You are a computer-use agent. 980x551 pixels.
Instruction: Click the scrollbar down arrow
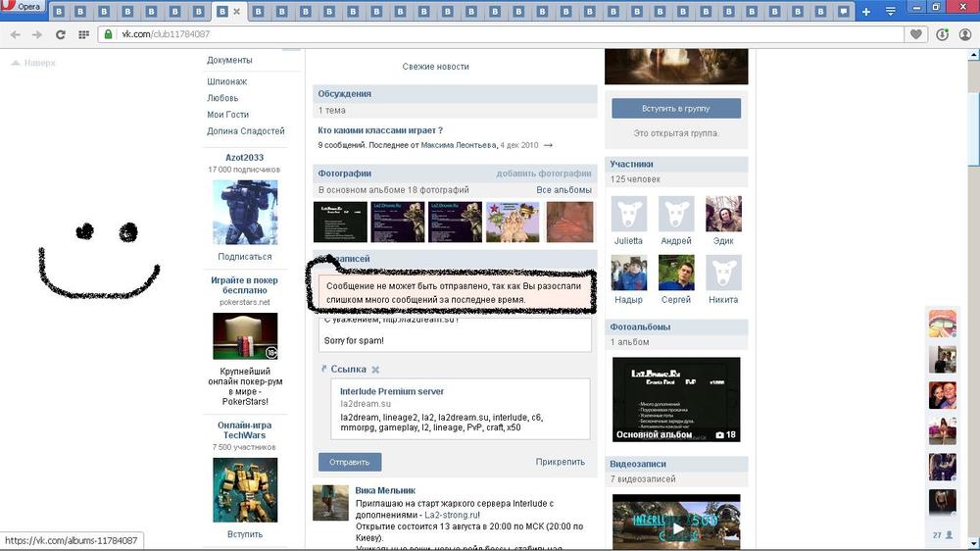coord(972,544)
